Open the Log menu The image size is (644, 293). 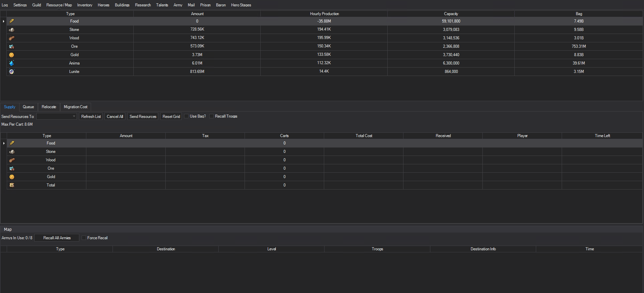(5, 5)
